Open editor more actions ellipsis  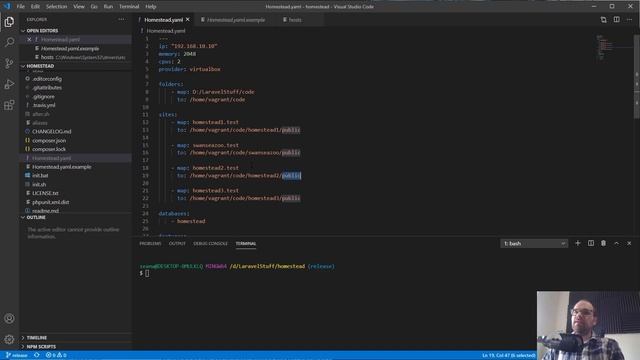pyautogui.click(x=629, y=20)
